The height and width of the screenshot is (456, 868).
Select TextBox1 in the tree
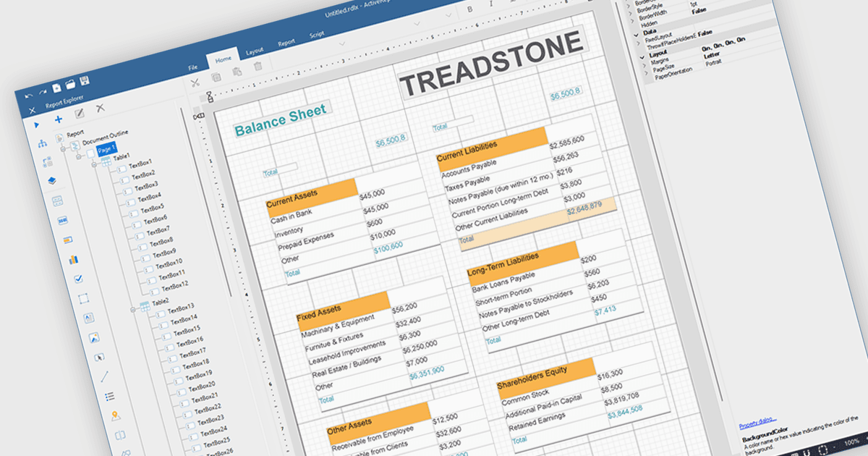(140, 164)
